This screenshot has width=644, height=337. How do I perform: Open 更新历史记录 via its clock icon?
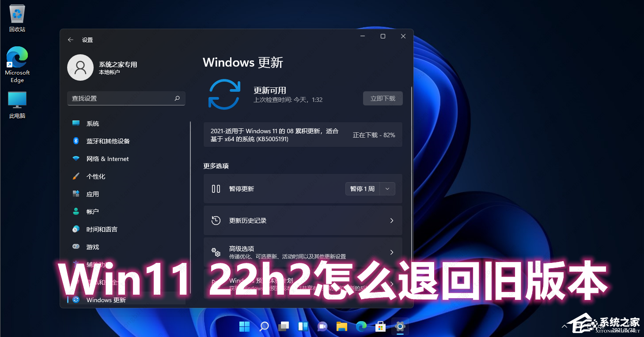click(x=216, y=221)
